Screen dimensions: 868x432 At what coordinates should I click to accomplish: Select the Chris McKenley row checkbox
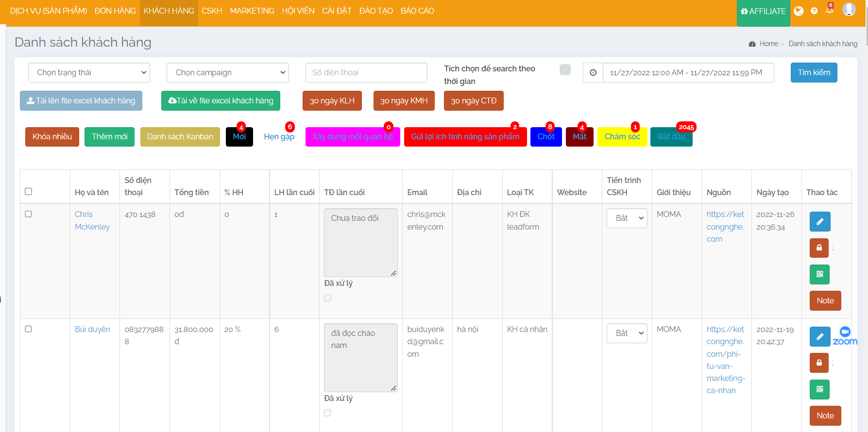tap(29, 214)
